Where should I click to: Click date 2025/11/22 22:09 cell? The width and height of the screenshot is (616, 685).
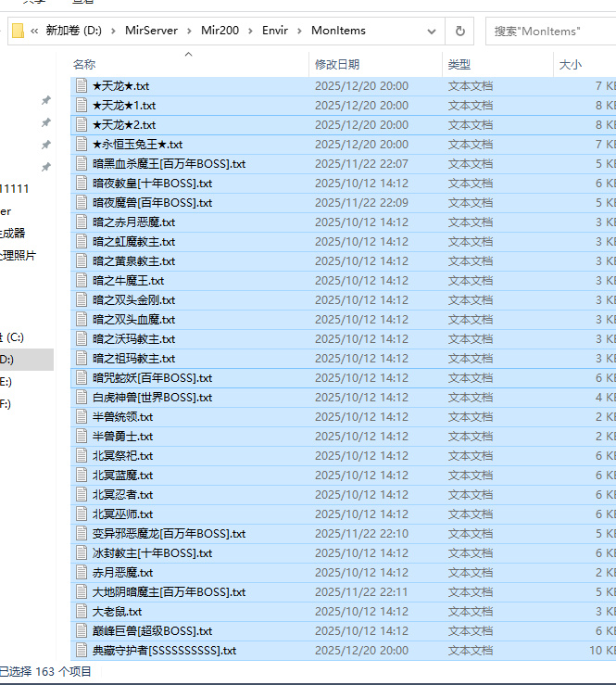click(361, 203)
